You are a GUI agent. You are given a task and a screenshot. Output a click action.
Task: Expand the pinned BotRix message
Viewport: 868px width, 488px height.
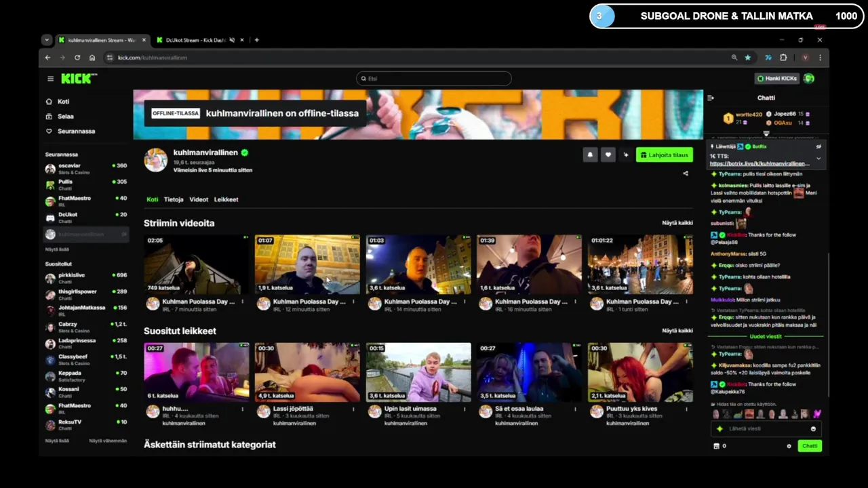click(x=818, y=159)
